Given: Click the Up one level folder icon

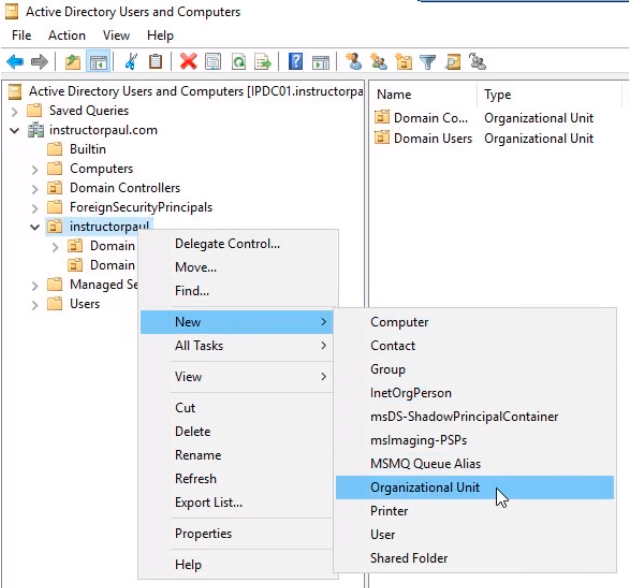Looking at the screenshot, I should click(73, 62).
